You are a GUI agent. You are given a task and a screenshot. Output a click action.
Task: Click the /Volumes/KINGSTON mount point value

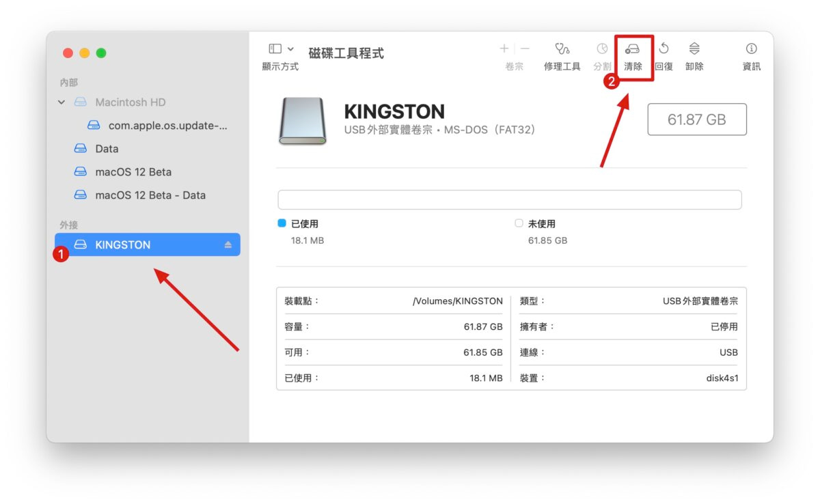click(458, 301)
